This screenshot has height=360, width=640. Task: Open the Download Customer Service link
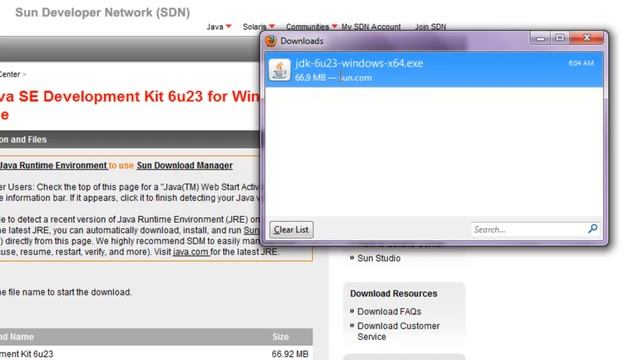tap(398, 331)
